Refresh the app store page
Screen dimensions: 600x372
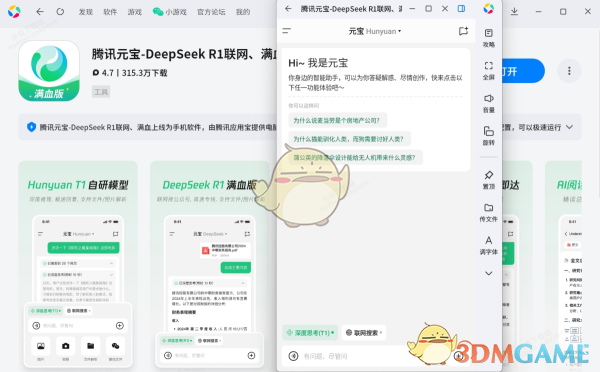(x=60, y=12)
